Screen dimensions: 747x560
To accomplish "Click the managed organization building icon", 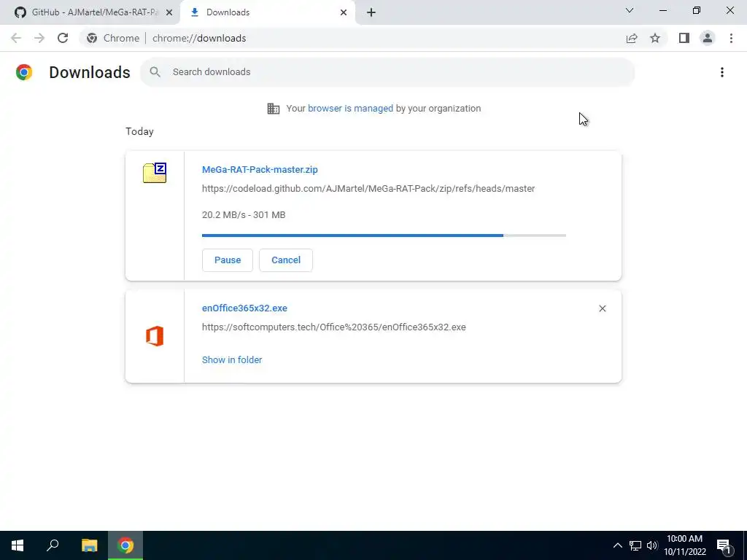I will [274, 109].
